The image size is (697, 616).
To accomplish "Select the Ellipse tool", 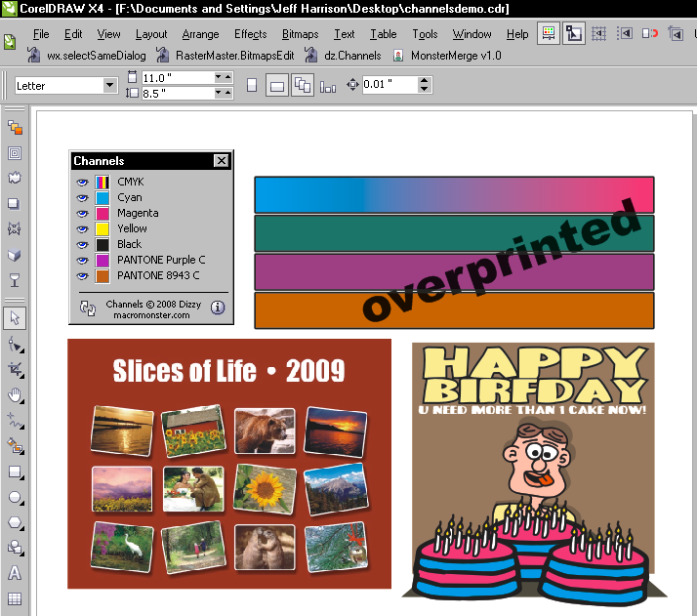I will click(15, 497).
